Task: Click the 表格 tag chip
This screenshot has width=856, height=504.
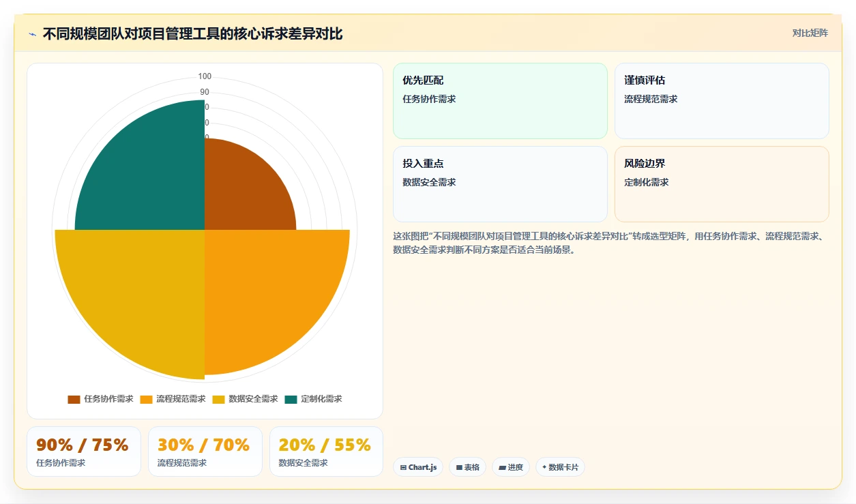Action: click(x=467, y=467)
